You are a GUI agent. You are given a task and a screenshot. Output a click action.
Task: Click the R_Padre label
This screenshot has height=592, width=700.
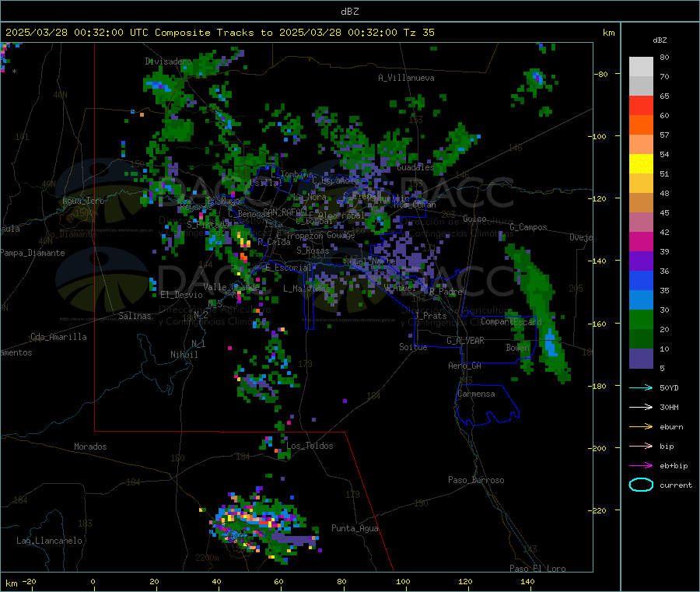click(x=446, y=292)
